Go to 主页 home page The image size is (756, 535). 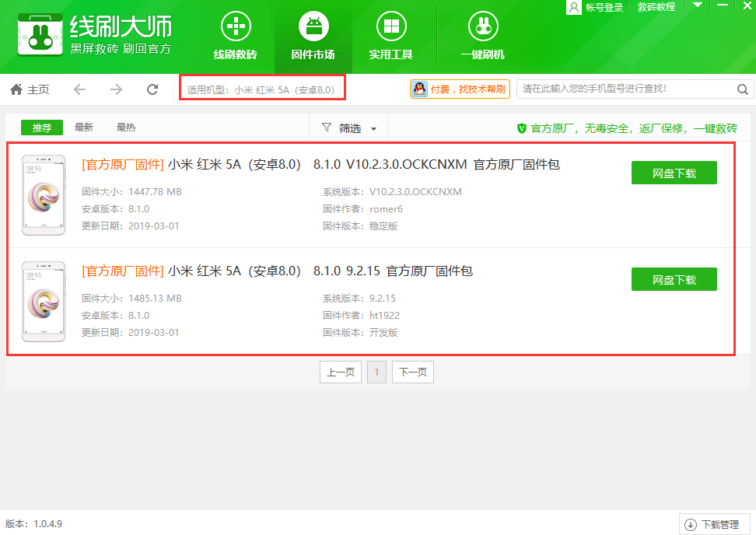(x=30, y=89)
